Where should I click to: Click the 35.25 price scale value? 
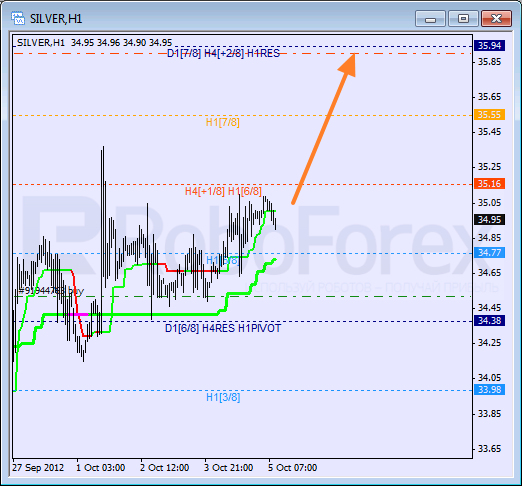pyautogui.click(x=489, y=167)
